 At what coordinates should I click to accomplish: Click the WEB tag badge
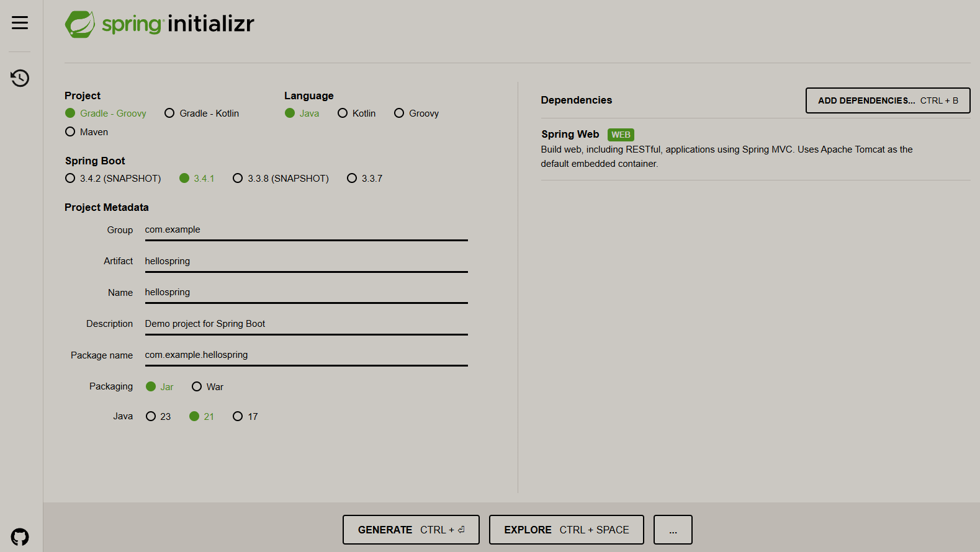[621, 135]
